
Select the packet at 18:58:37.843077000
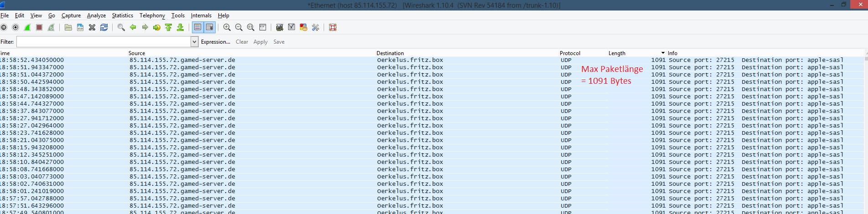point(432,111)
